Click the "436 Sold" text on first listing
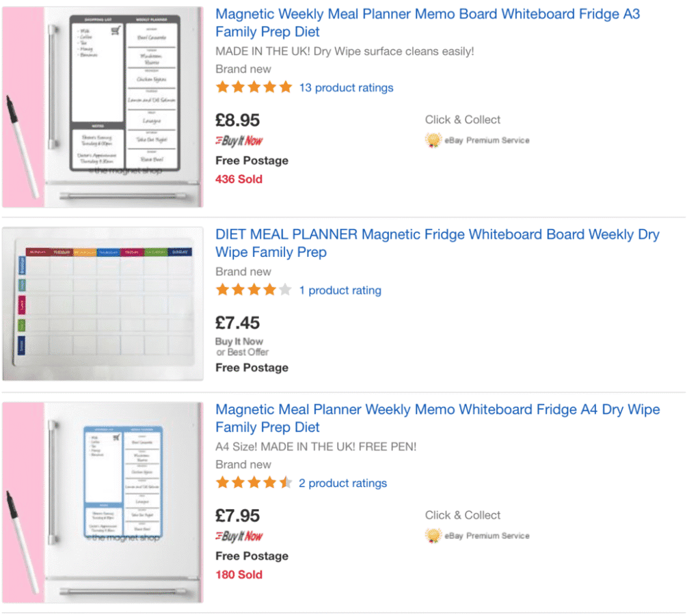 [x=239, y=179]
